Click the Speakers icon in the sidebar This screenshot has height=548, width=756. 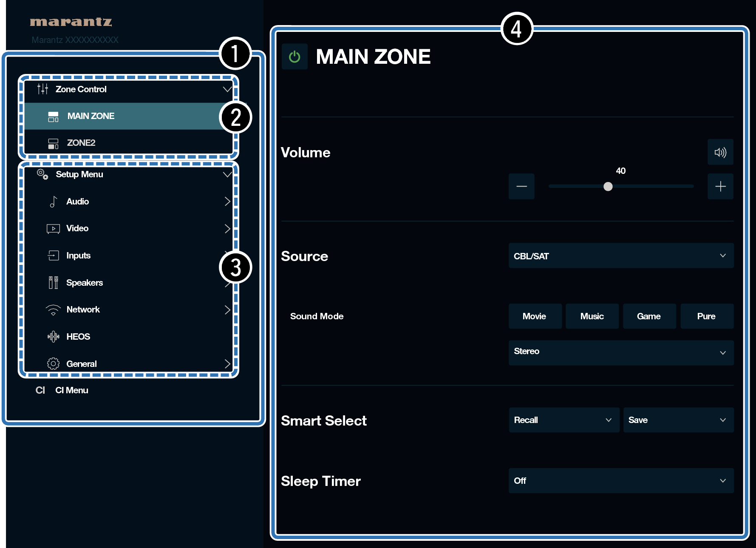click(53, 283)
